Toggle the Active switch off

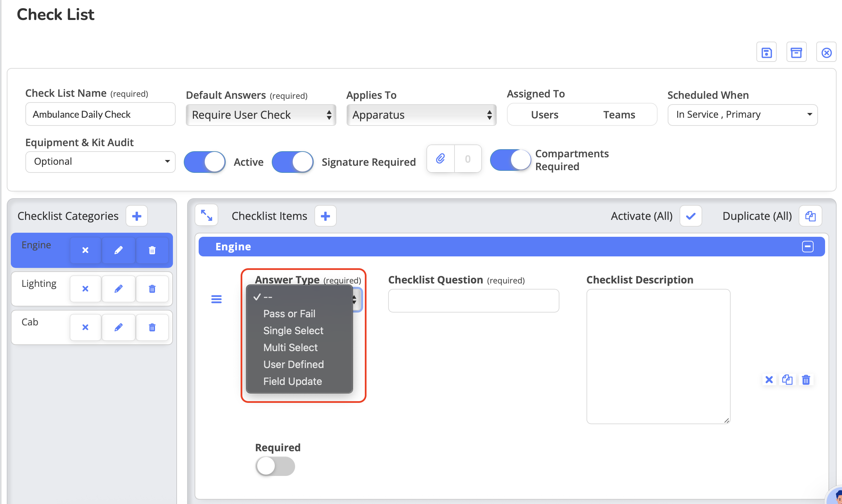tap(204, 162)
